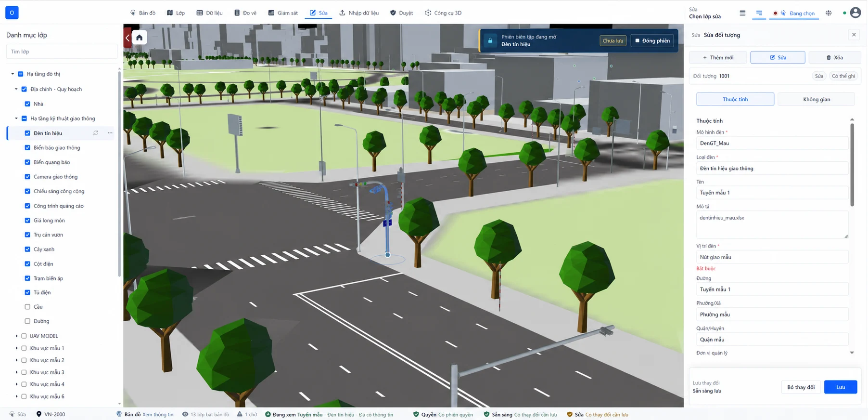Click the Thêm mới button
This screenshot has height=420, width=868.
(x=718, y=57)
